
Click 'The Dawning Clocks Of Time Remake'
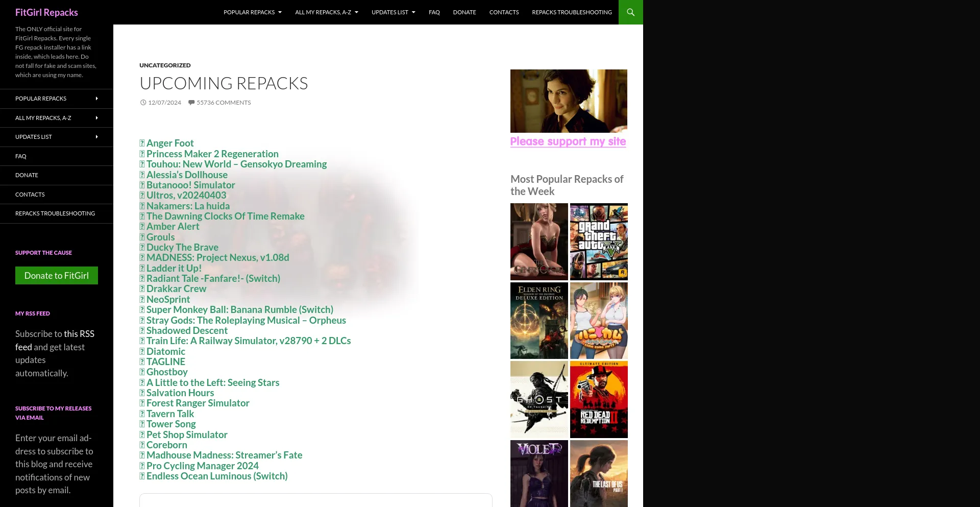click(226, 216)
